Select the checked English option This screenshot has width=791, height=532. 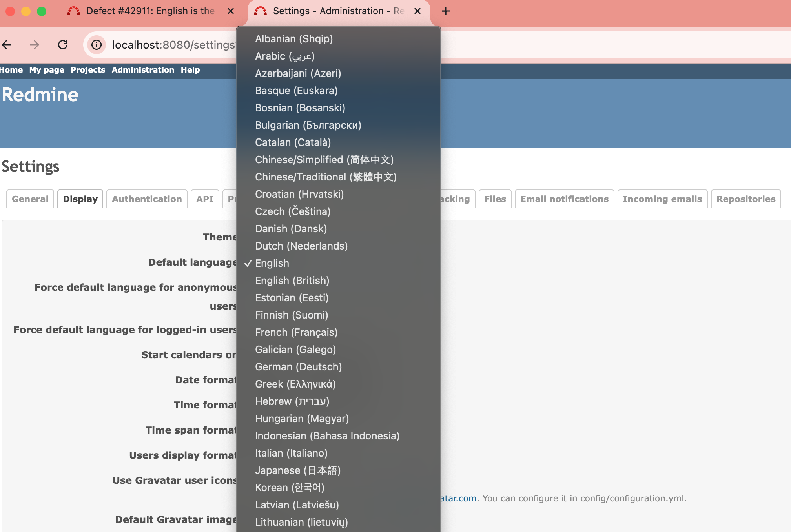pyautogui.click(x=339, y=263)
